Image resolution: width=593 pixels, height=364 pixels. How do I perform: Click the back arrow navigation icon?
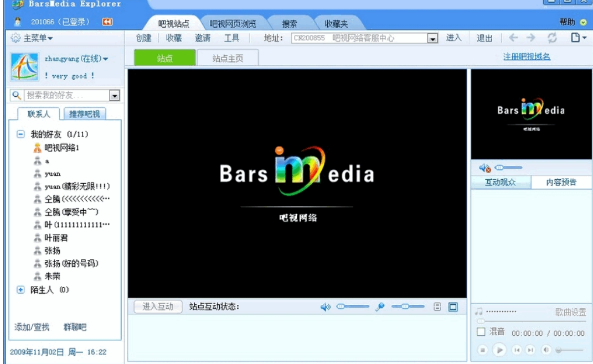coord(513,38)
